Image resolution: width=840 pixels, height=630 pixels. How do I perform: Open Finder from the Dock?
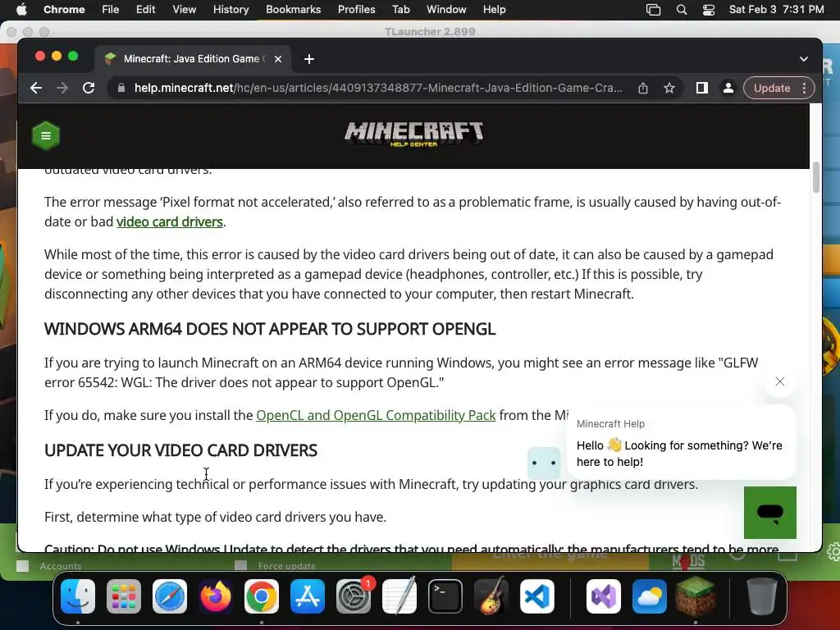(78, 596)
